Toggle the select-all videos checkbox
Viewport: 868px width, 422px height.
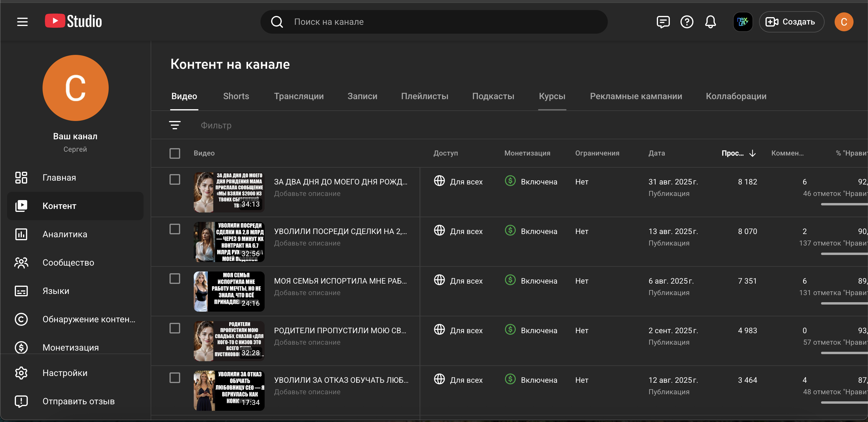(175, 153)
